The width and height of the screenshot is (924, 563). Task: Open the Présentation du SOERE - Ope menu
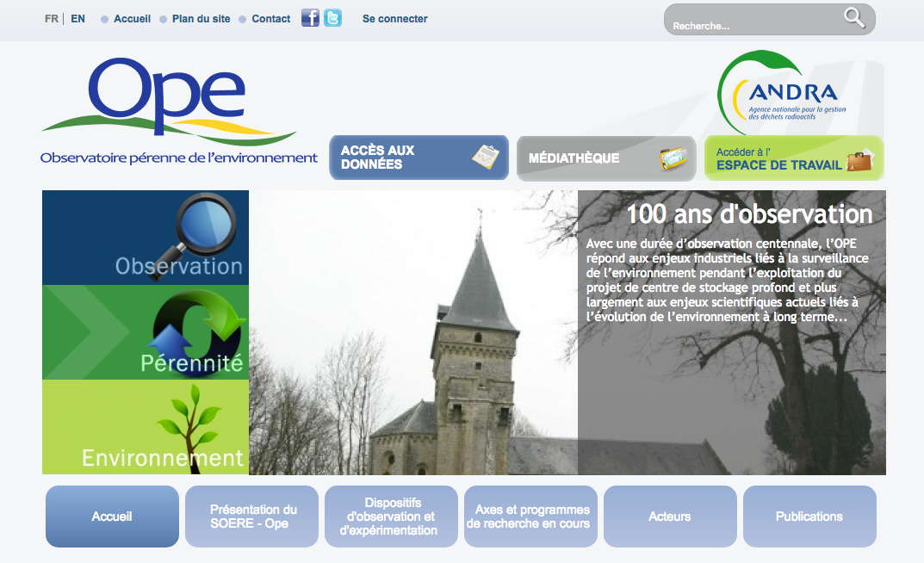click(251, 517)
